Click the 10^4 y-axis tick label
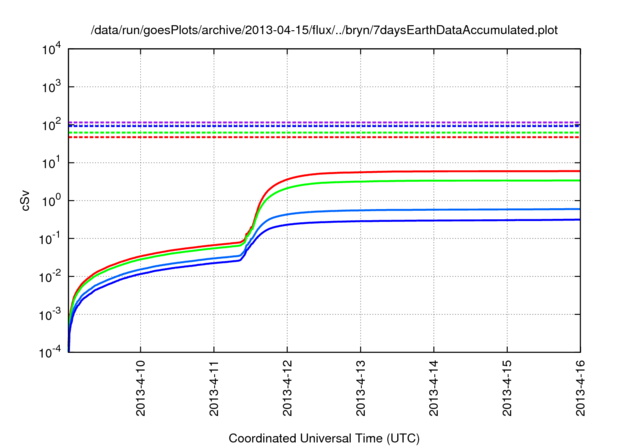640x448 pixels. [51, 49]
